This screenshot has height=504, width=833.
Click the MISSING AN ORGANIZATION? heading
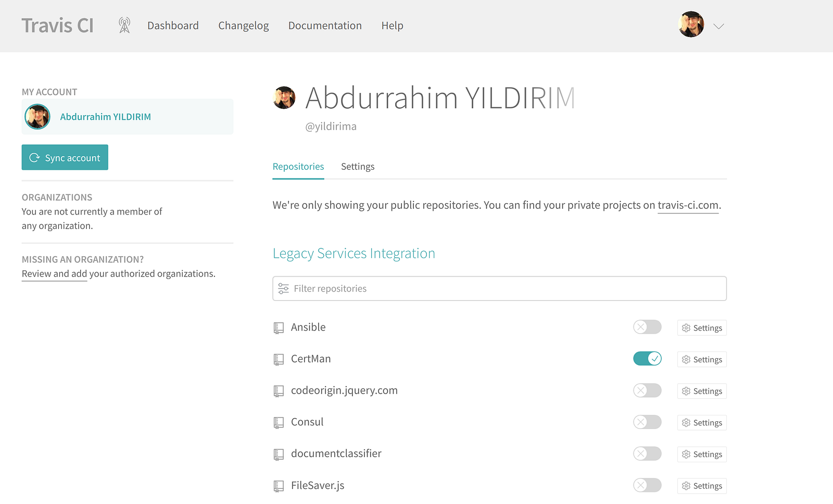coord(83,259)
